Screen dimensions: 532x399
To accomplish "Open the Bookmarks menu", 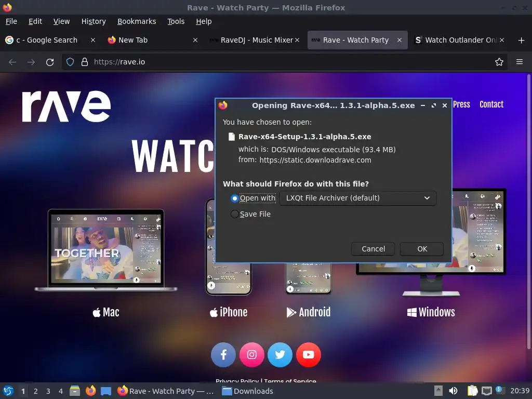I will point(137,21).
